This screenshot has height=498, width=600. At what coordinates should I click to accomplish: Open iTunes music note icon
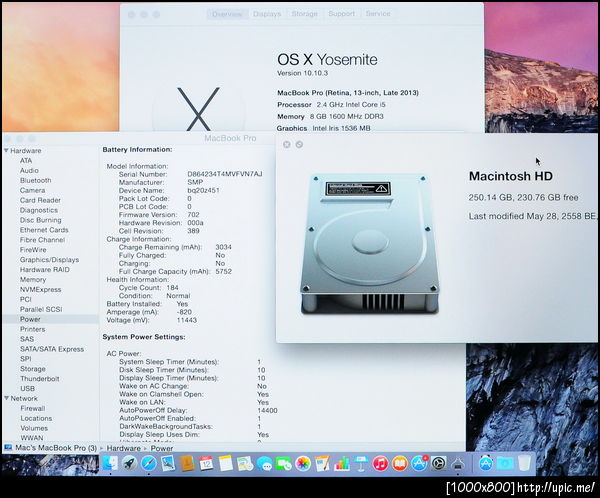click(380, 464)
